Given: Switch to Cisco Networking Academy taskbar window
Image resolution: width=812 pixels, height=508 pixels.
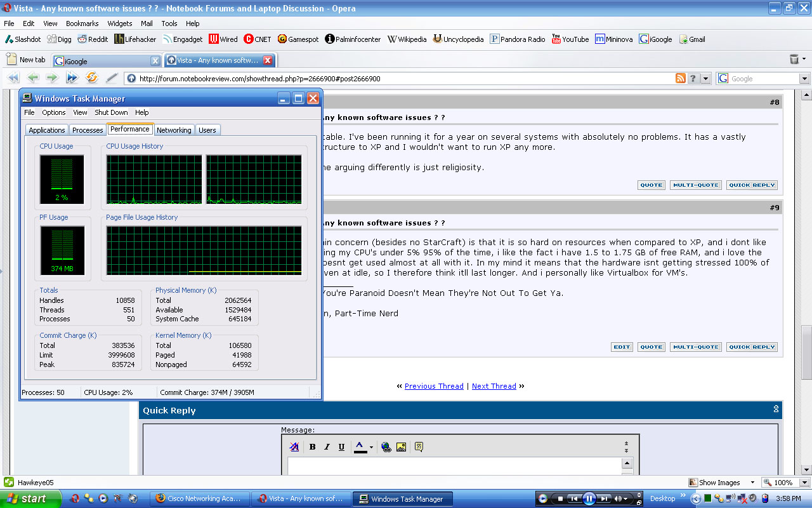Looking at the screenshot, I should (200, 498).
